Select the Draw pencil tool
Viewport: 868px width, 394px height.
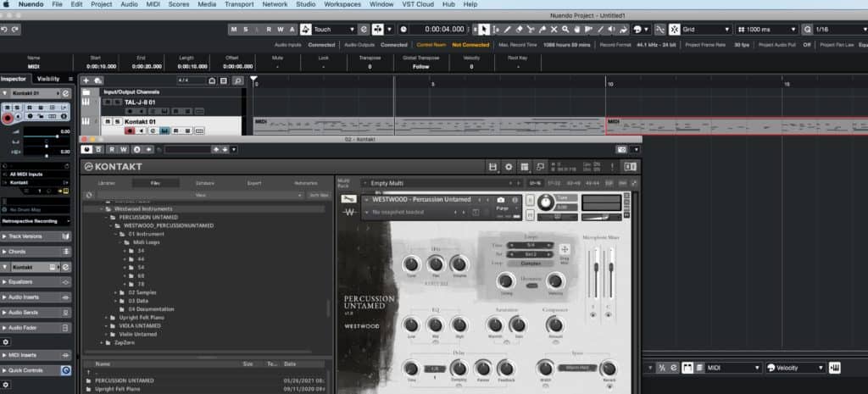(x=507, y=30)
